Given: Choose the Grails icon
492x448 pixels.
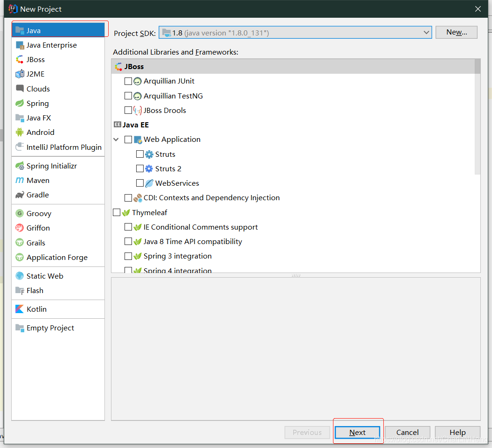Looking at the screenshot, I should [x=20, y=243].
